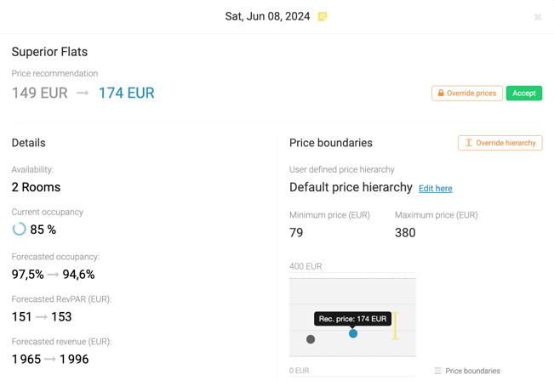Click the yellow price range bar
554x392 pixels.
[x=395, y=326]
